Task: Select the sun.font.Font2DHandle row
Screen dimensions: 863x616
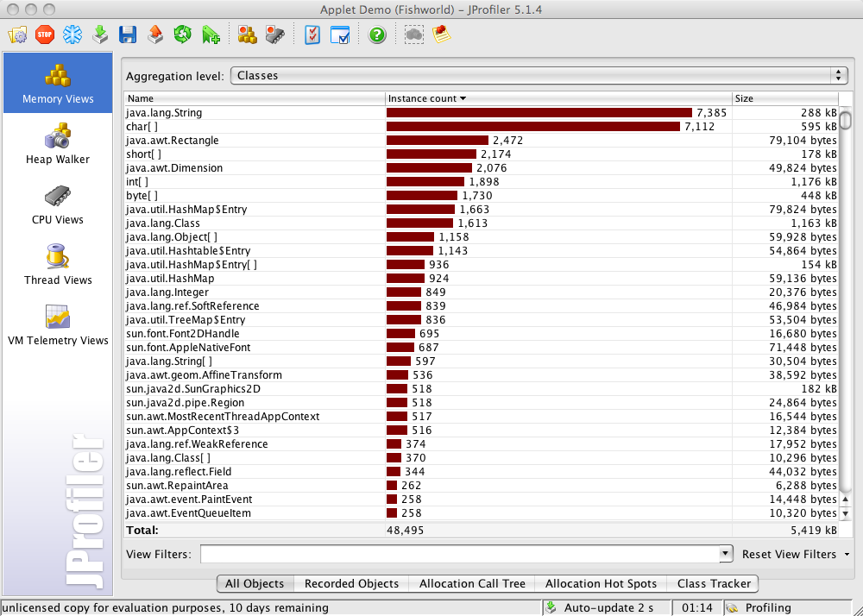Action: click(482, 333)
